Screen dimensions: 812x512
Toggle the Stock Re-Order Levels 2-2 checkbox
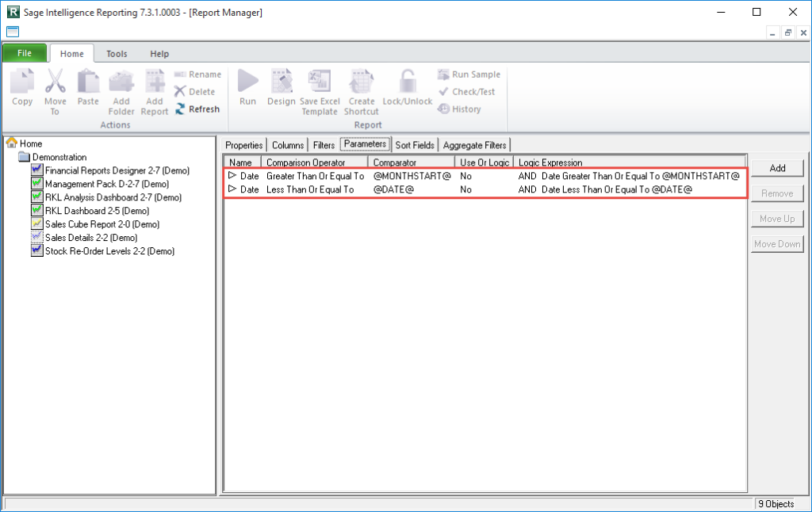36,251
